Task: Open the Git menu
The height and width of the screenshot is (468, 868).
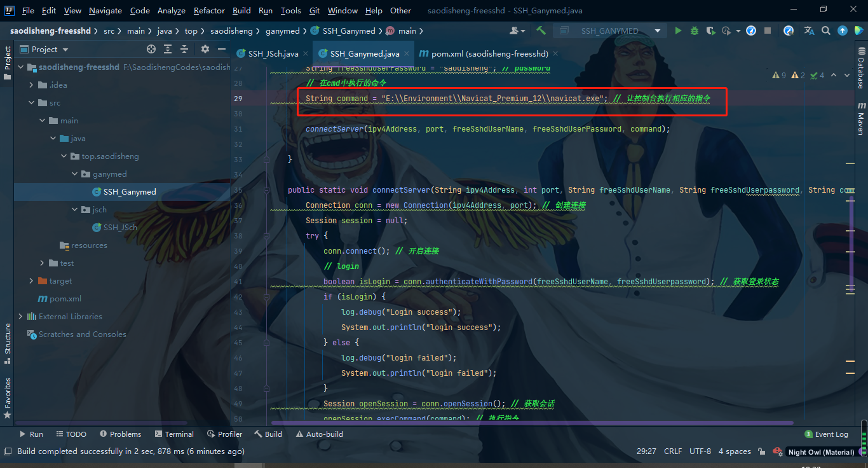Action: [315, 10]
